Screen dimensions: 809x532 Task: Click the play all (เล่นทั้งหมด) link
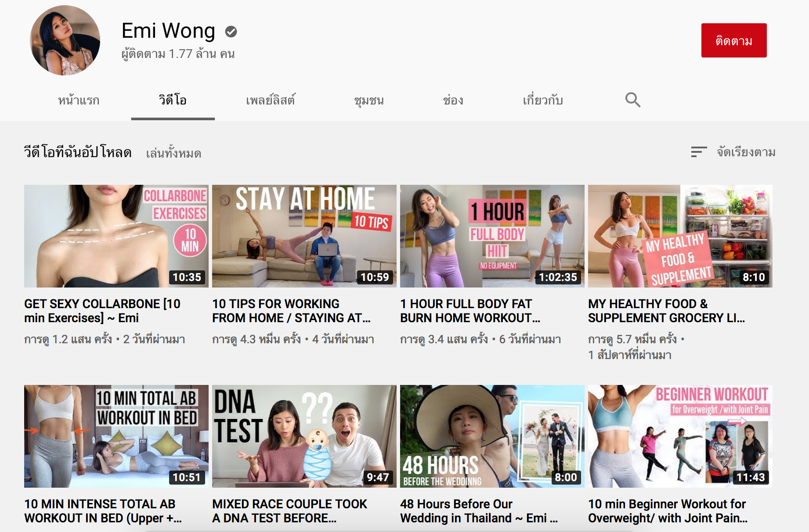173,153
